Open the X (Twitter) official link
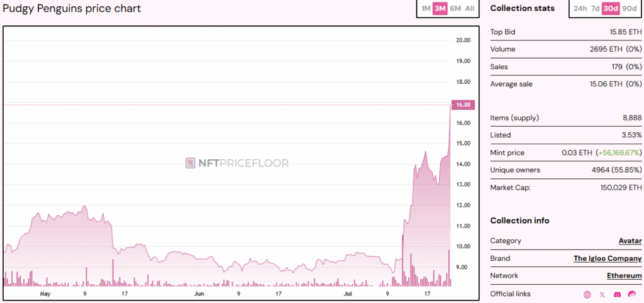The height and width of the screenshot is (303, 644). tap(602, 294)
